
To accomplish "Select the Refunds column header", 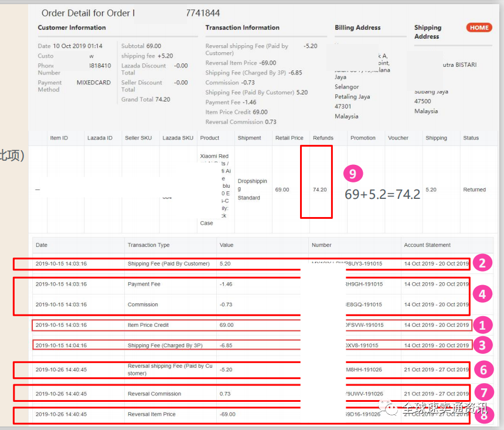I will point(323,138).
